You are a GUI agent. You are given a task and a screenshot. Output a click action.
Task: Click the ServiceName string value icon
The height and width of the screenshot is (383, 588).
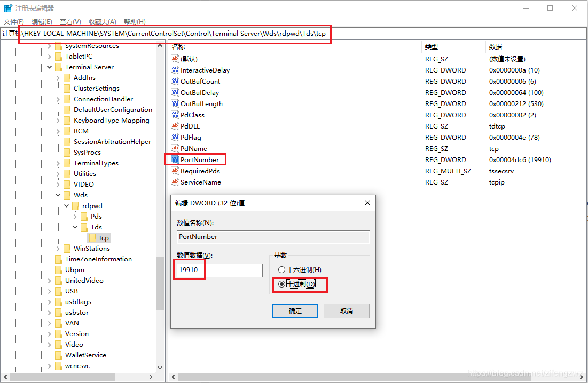175,182
